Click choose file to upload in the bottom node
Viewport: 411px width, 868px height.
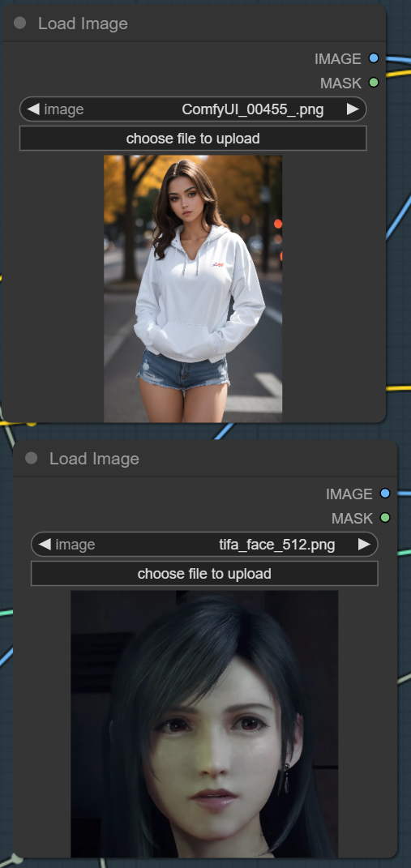[x=204, y=574]
